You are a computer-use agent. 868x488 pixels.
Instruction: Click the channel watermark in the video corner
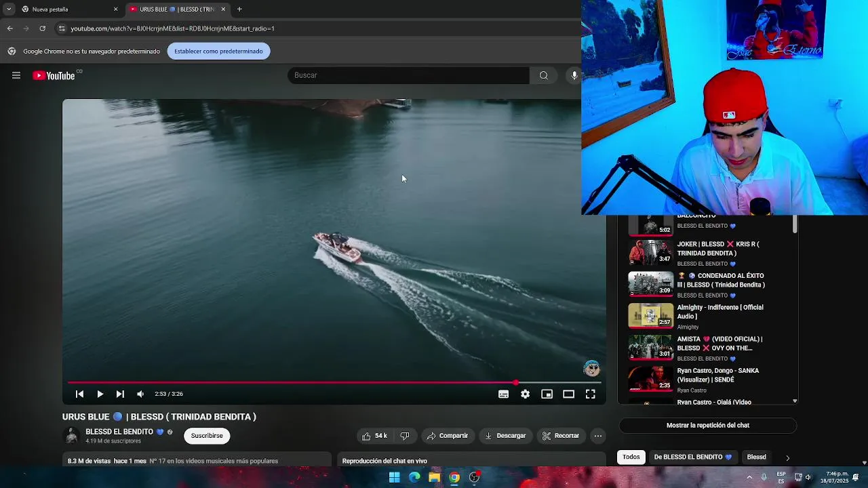pyautogui.click(x=591, y=368)
